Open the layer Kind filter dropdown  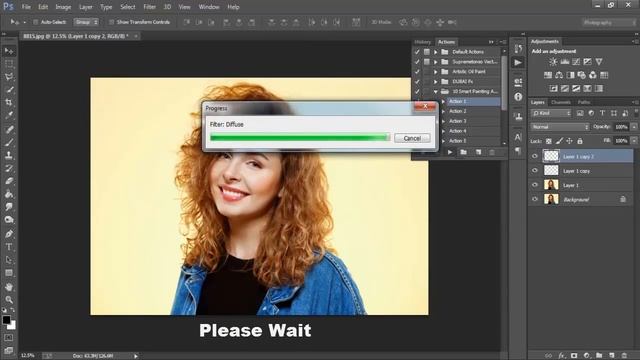tap(551, 113)
